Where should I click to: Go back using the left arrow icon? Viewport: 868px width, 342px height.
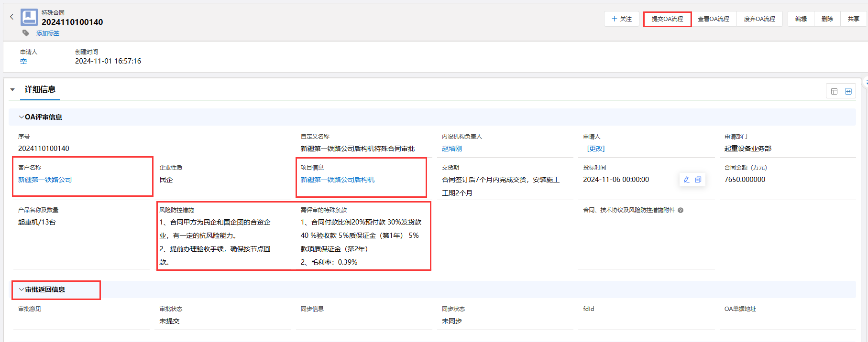pyautogui.click(x=12, y=17)
